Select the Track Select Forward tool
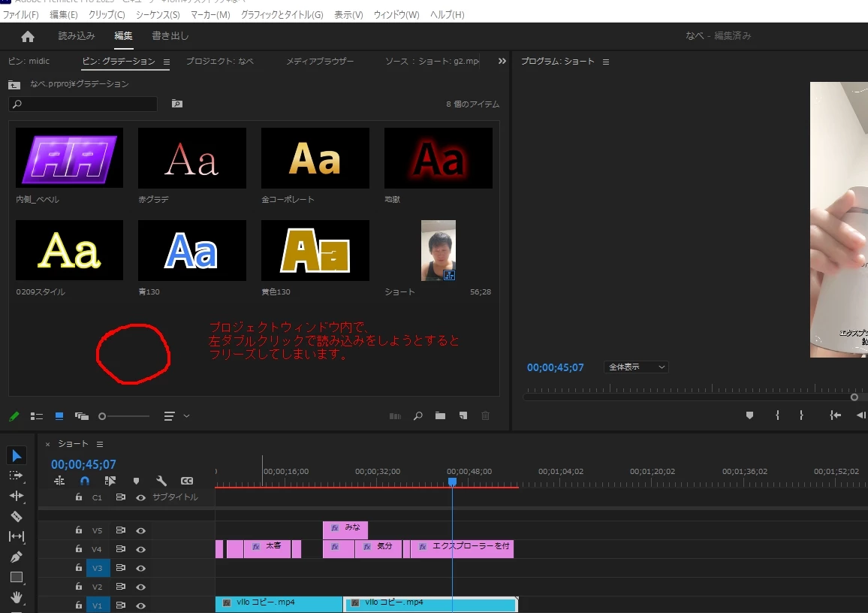868x613 pixels. (16, 476)
